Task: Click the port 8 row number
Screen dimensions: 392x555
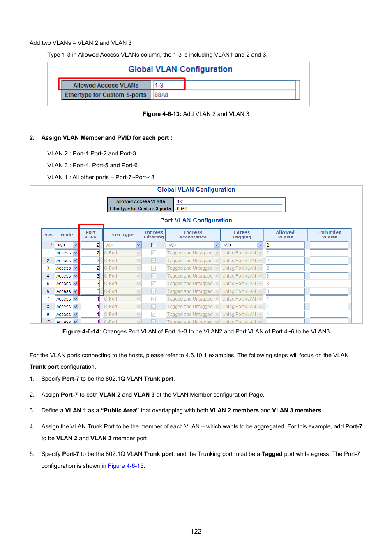Action: pos(48,307)
